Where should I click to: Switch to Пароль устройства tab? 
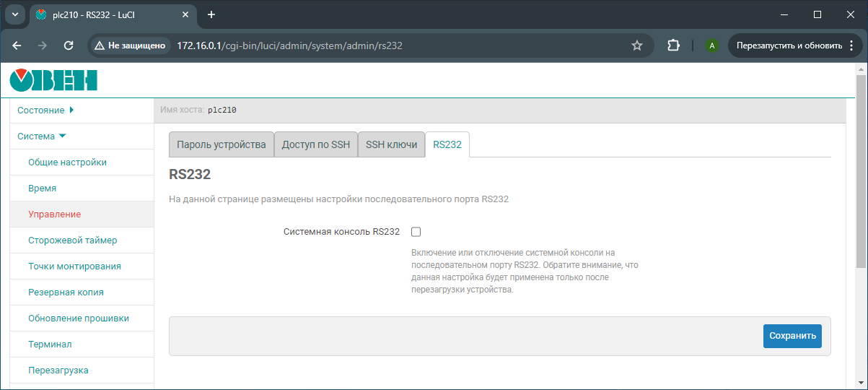[x=222, y=144]
